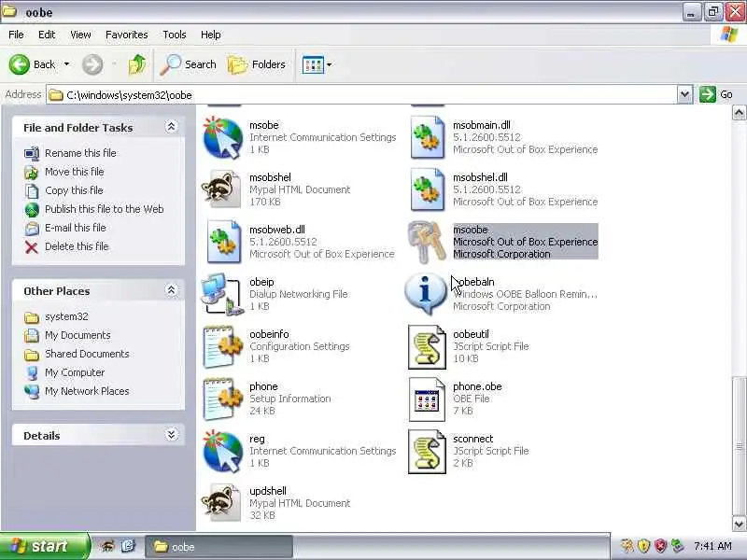Click the Forward navigation arrow
The width and height of the screenshot is (747, 560).
(x=92, y=64)
